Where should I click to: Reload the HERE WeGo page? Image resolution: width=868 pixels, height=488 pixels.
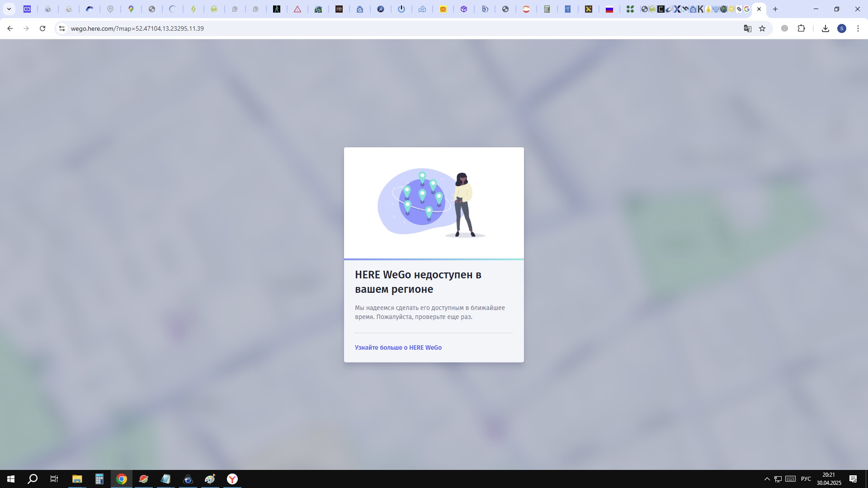[x=42, y=28]
